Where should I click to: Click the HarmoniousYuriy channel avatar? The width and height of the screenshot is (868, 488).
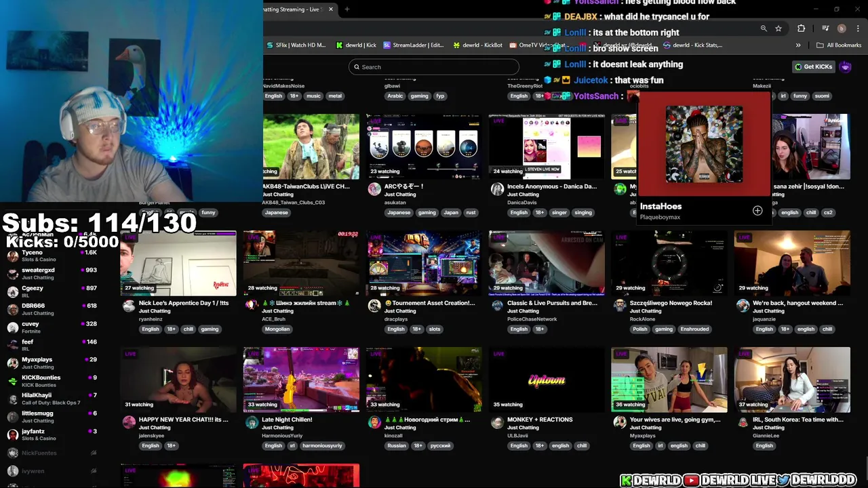click(252, 422)
